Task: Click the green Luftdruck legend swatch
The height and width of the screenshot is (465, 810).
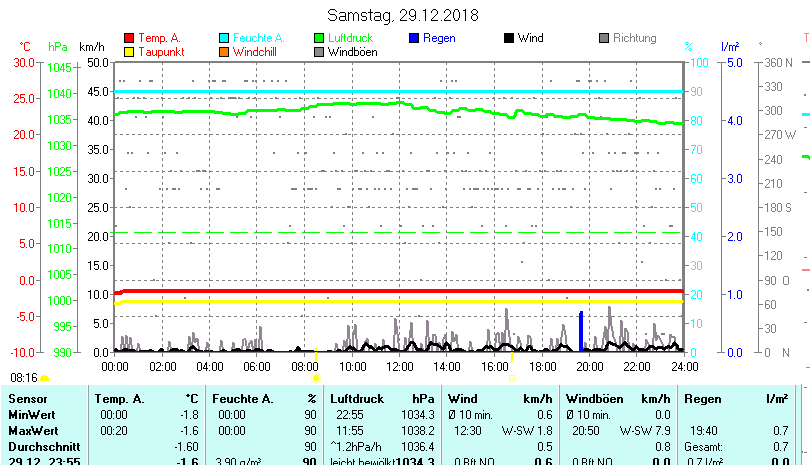Action: pyautogui.click(x=319, y=38)
